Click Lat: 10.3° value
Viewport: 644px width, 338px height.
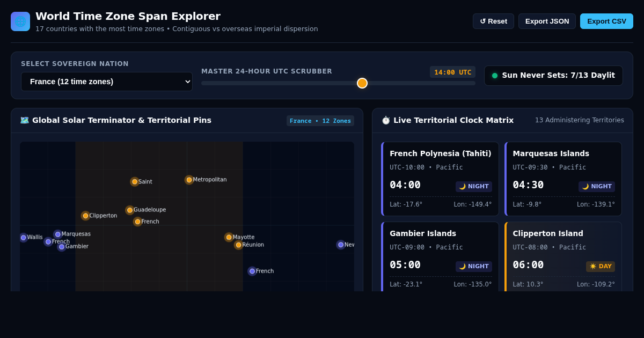528,284
